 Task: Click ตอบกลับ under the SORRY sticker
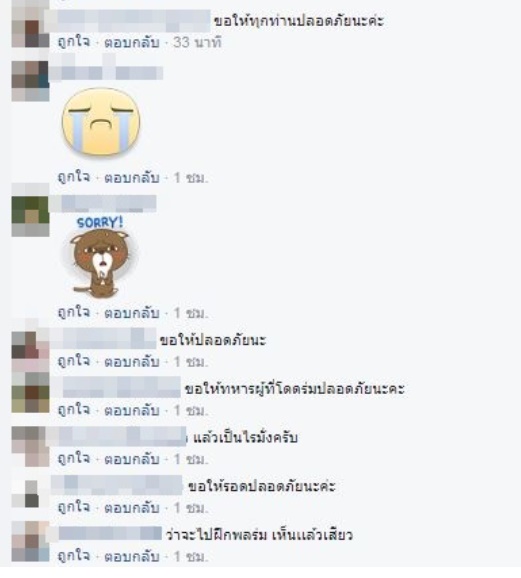[x=132, y=313]
